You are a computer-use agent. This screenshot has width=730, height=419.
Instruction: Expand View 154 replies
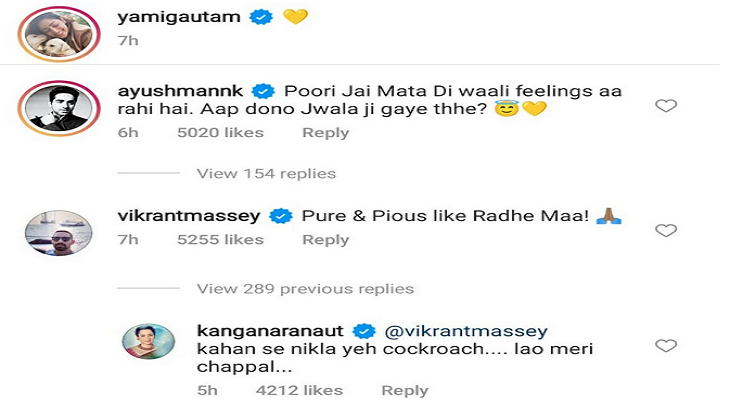(x=266, y=174)
